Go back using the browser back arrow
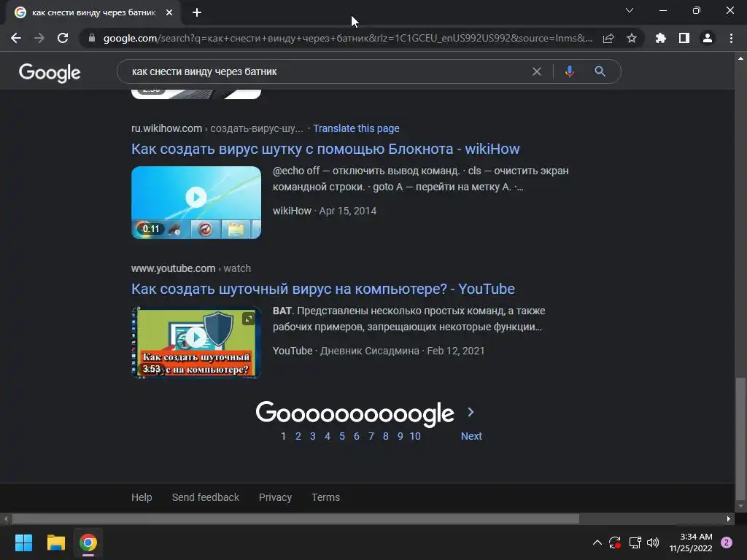 pos(16,38)
